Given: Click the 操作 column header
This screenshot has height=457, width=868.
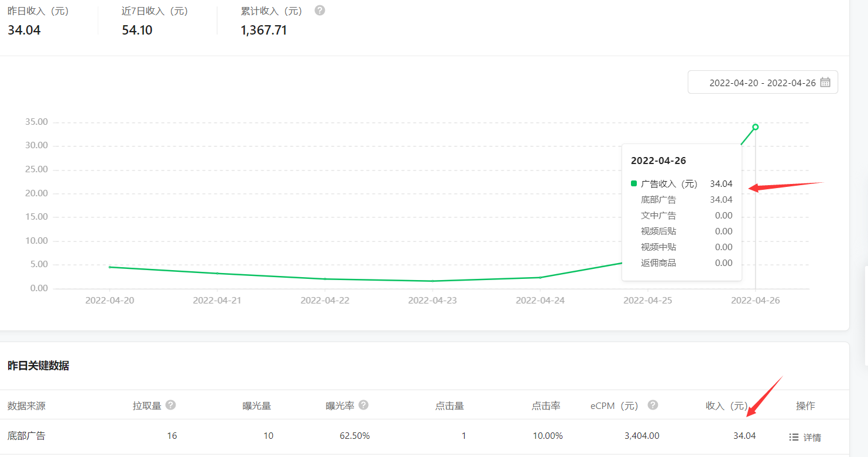Looking at the screenshot, I should click(805, 405).
